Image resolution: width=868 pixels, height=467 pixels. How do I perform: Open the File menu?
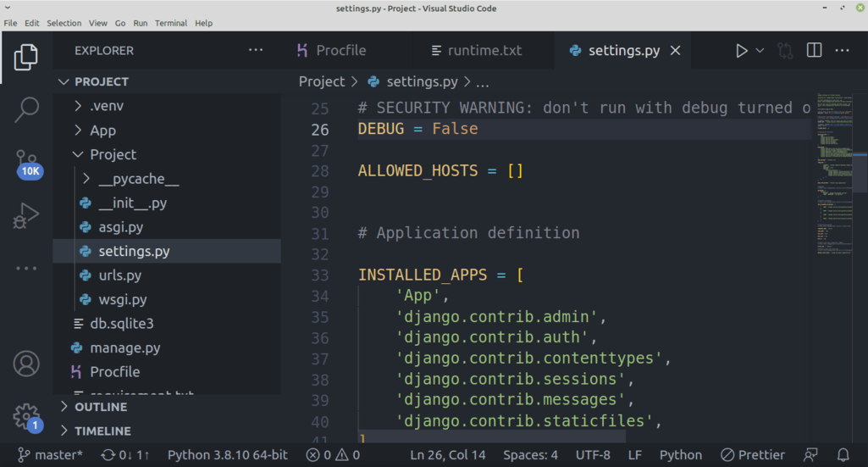pyautogui.click(x=10, y=23)
